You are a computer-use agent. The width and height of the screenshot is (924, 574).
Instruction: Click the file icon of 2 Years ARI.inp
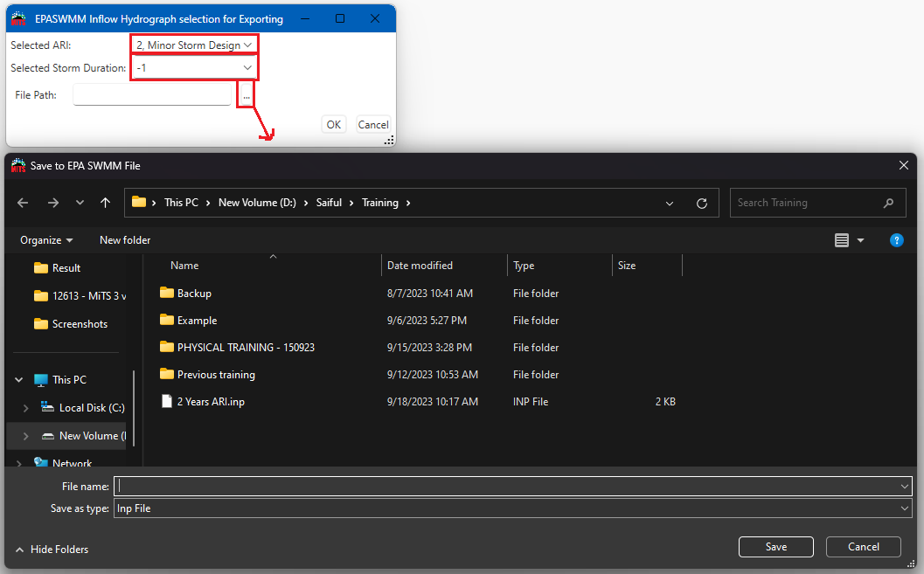pos(167,401)
